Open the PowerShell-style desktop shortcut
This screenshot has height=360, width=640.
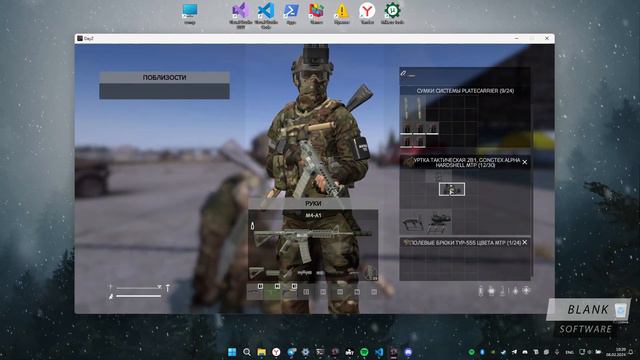click(291, 12)
